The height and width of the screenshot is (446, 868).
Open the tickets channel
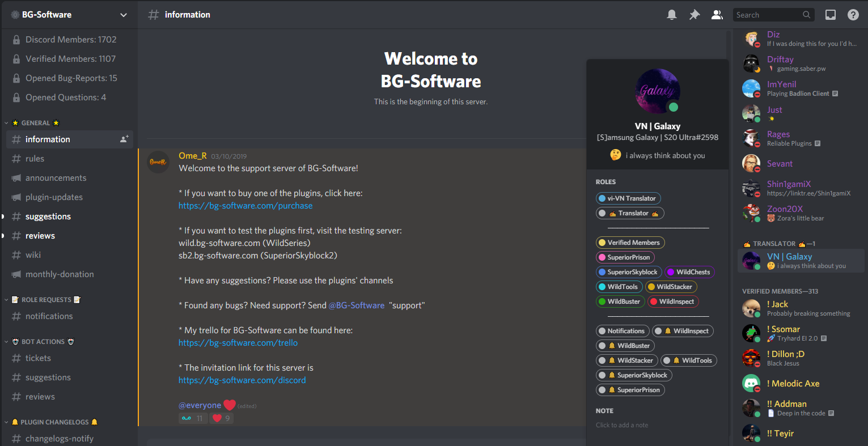70,358
